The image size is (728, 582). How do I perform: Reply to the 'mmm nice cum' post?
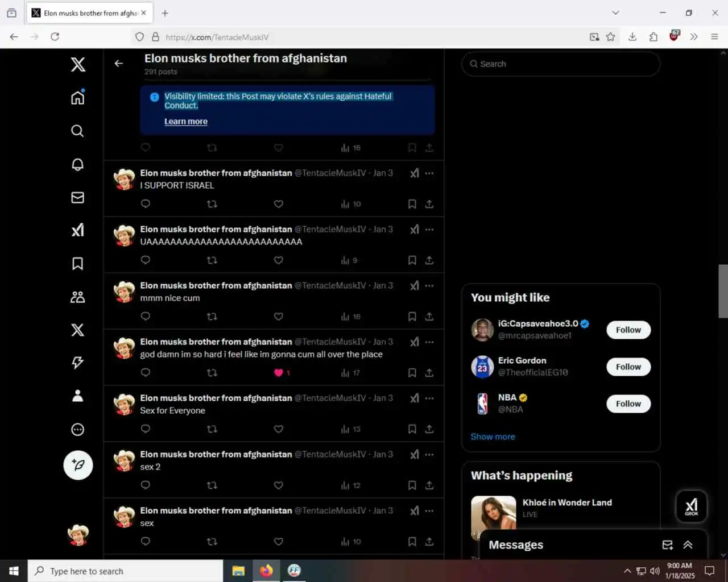[146, 317]
